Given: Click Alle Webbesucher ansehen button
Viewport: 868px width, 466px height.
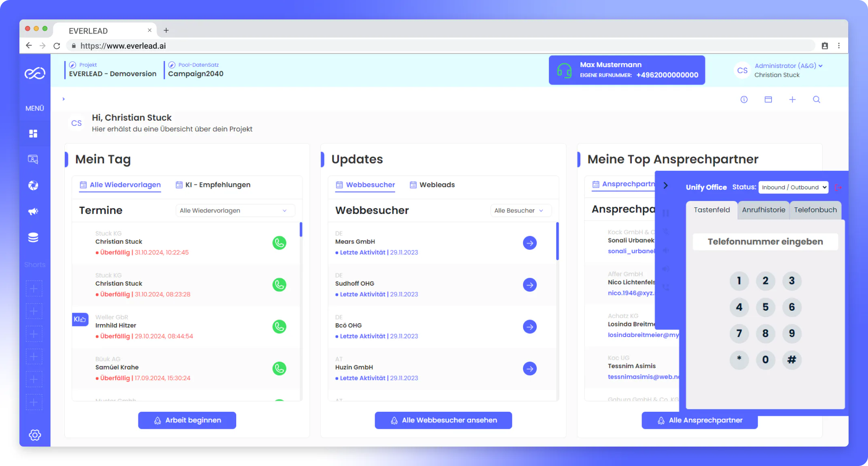Looking at the screenshot, I should click(x=443, y=420).
